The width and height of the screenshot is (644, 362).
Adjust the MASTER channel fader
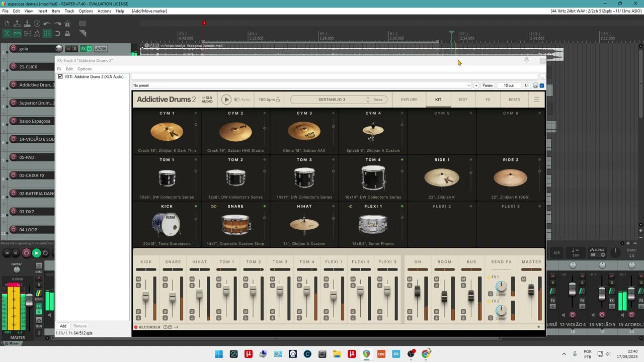(531, 290)
